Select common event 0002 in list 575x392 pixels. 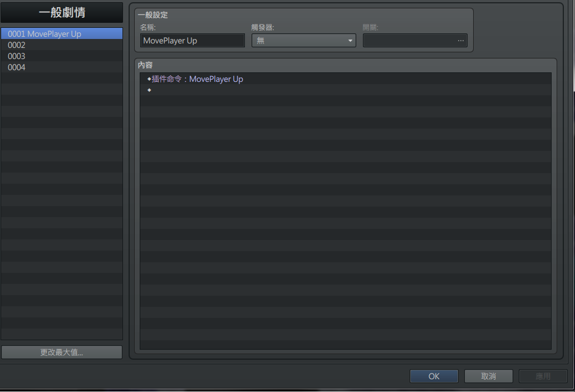[62, 45]
